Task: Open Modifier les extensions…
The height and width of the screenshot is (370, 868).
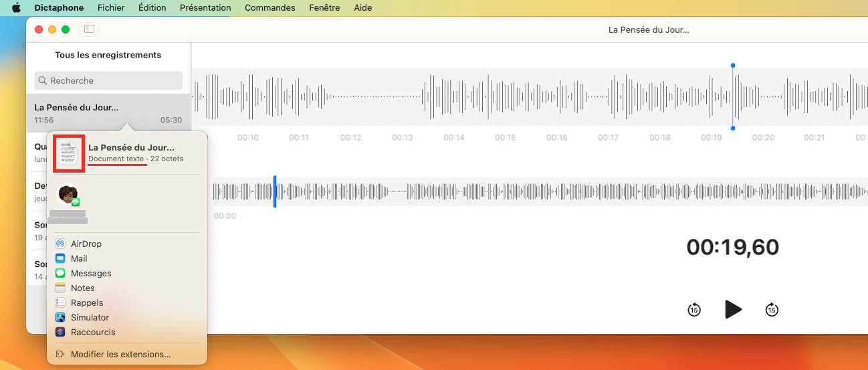Action: (120, 355)
